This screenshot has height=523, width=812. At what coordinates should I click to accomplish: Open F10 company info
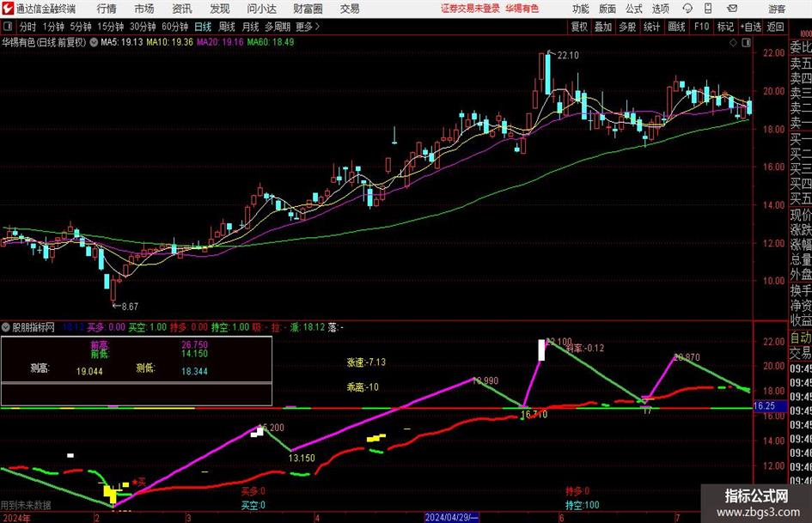click(x=702, y=27)
